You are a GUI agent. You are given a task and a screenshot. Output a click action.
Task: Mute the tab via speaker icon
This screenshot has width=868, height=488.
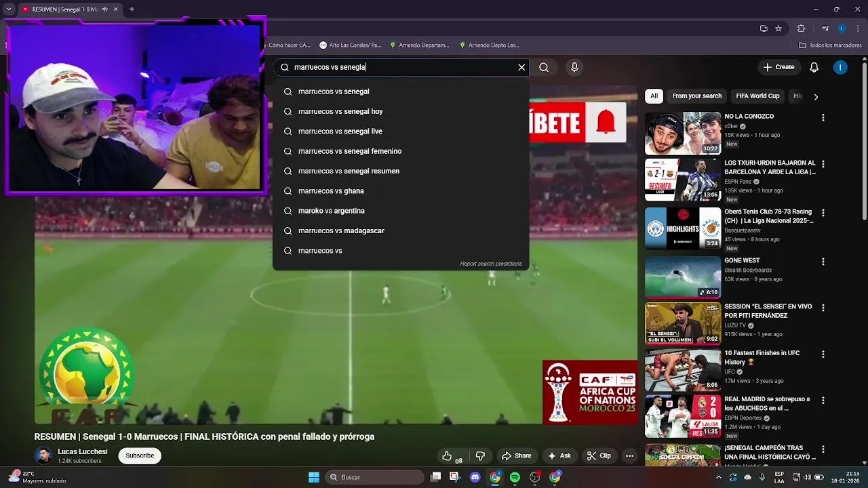point(104,9)
